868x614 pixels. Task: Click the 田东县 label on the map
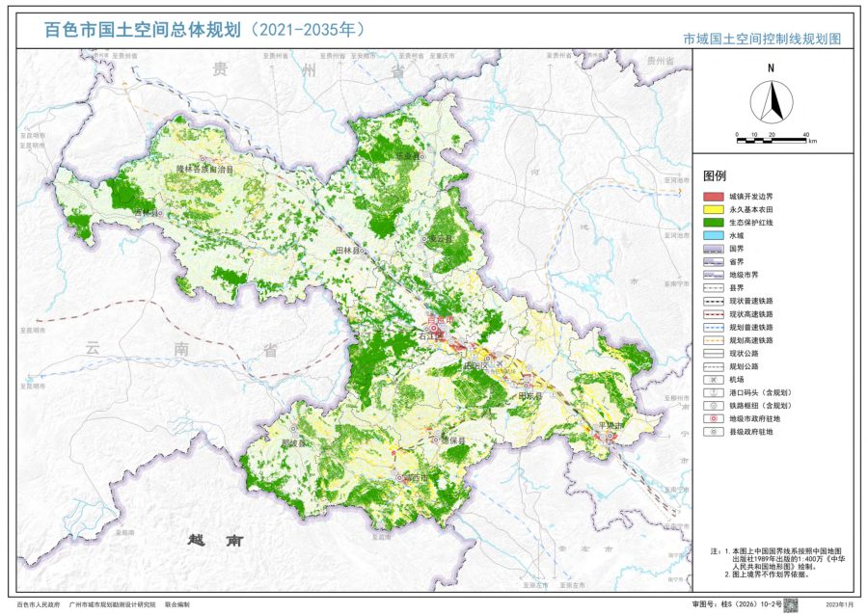pos(530,396)
